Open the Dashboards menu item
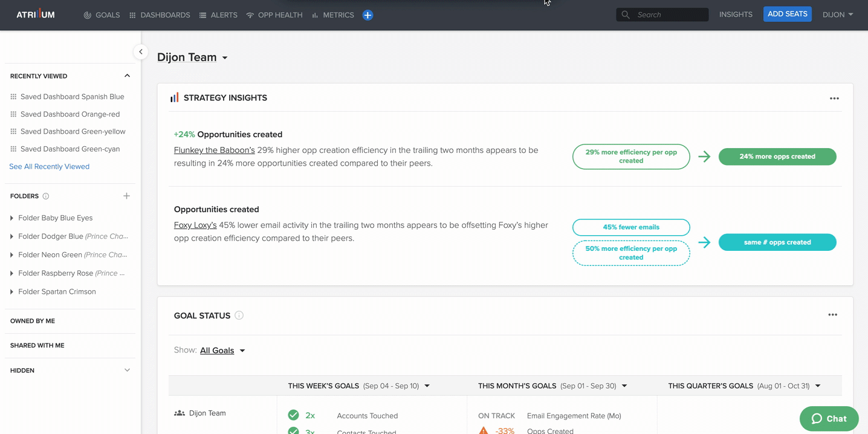Screen dimensions: 868x434 pos(160,15)
